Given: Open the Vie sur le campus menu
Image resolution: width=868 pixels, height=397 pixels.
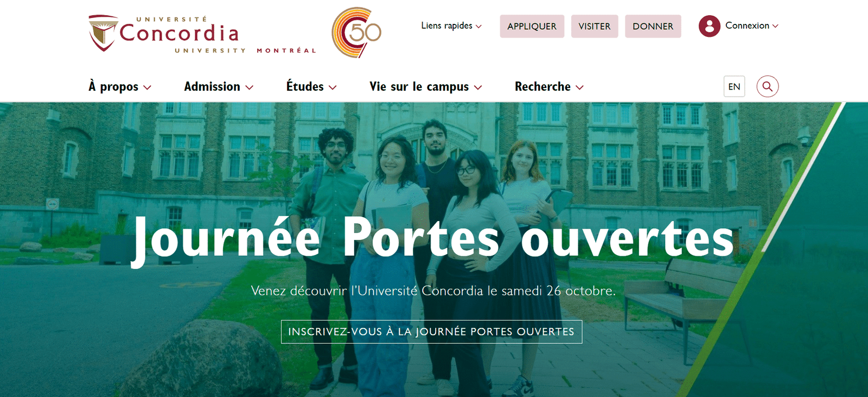Looking at the screenshot, I should tap(426, 87).
